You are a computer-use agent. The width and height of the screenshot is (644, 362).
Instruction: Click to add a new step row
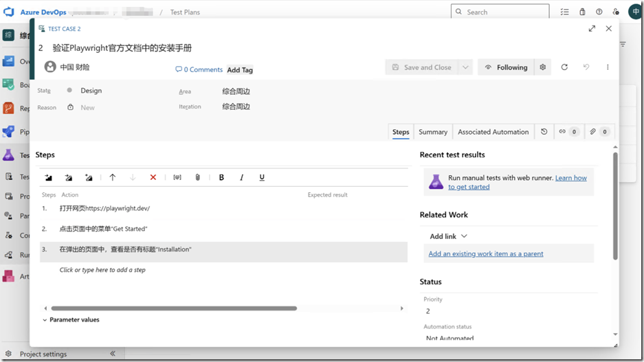[x=102, y=270]
